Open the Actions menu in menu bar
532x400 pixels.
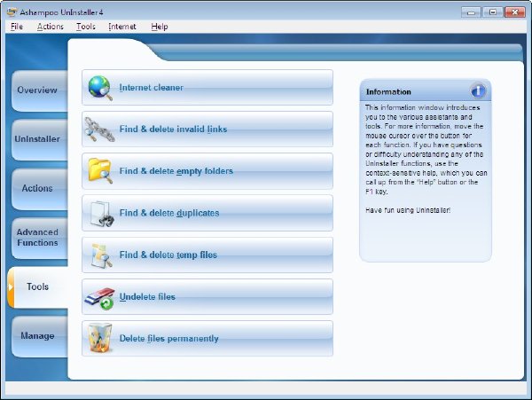click(x=51, y=27)
